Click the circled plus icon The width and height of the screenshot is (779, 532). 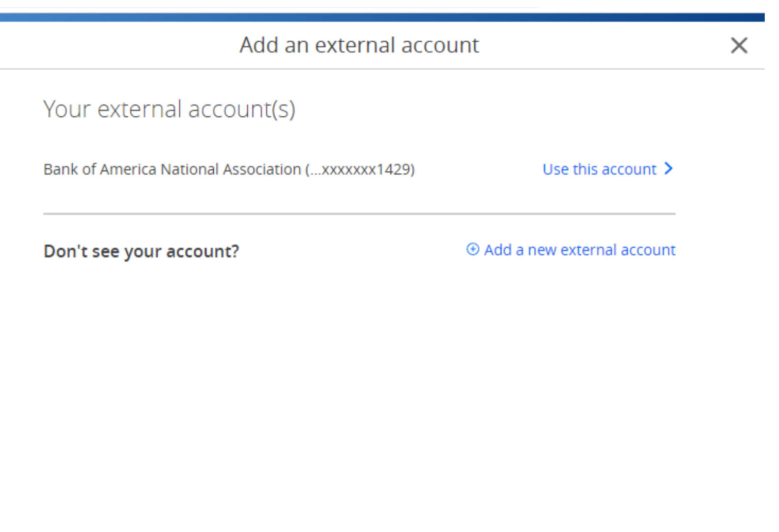point(472,250)
